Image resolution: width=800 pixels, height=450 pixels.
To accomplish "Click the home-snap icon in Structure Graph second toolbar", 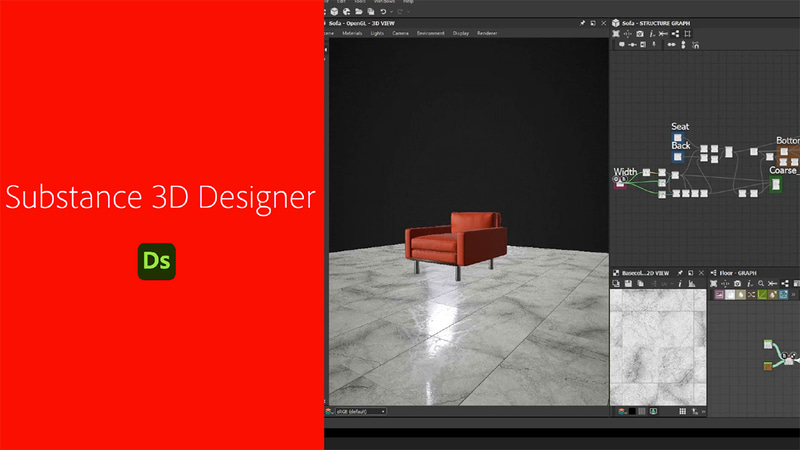I will coord(695,45).
